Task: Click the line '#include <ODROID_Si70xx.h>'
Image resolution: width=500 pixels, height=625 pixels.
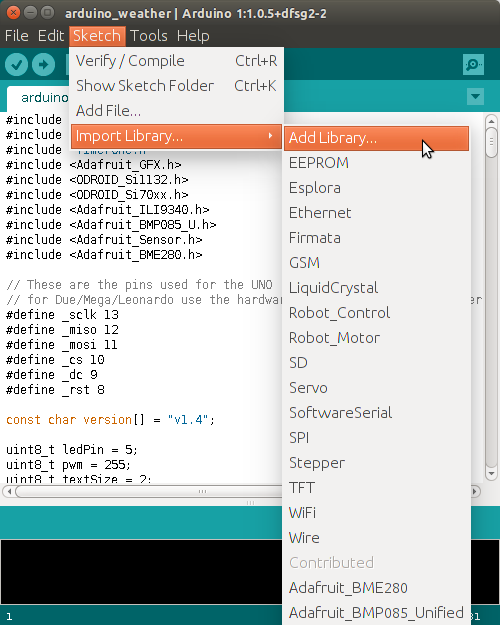Action: click(97, 195)
